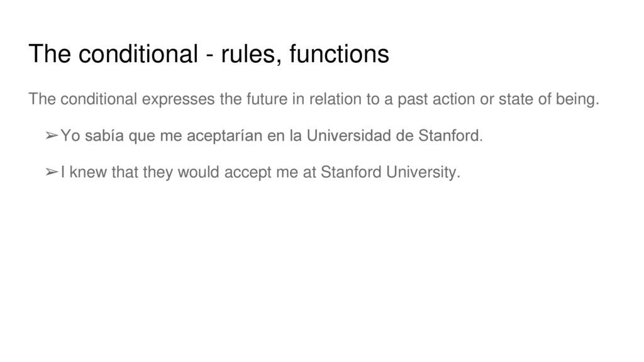Screen dimensions: 644x362
Task: Click the words 'state of being.'
Action: click(548, 99)
